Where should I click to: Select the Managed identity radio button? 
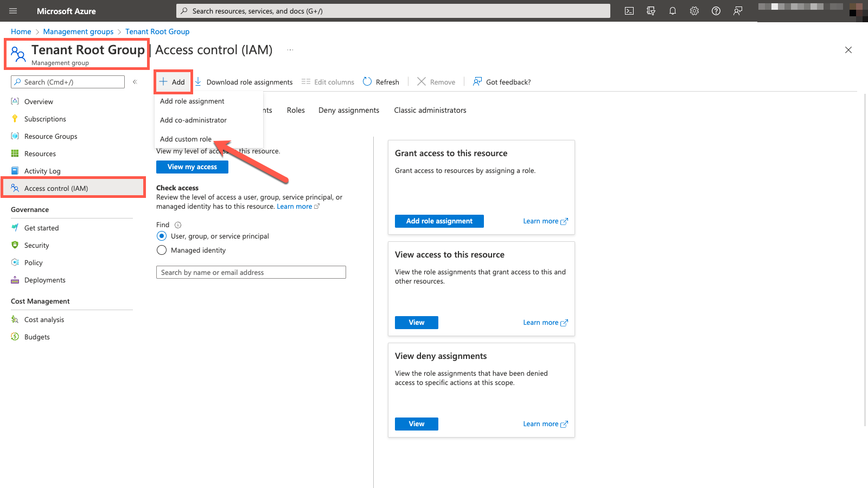pyautogui.click(x=162, y=250)
